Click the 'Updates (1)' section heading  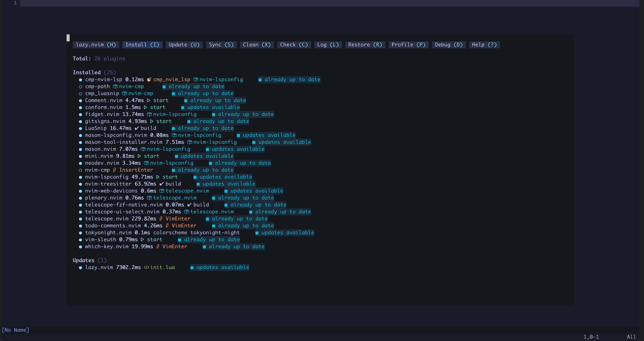point(90,260)
